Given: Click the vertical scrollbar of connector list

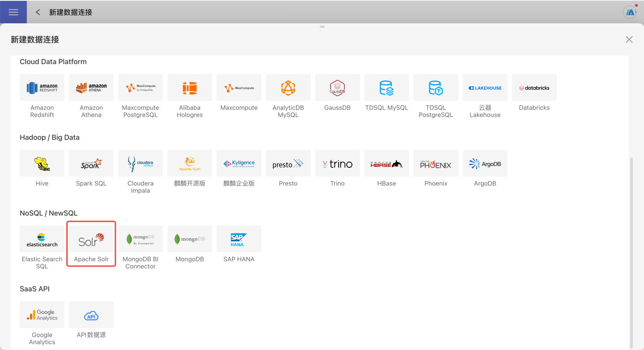Looking at the screenshot, I should pos(631,251).
